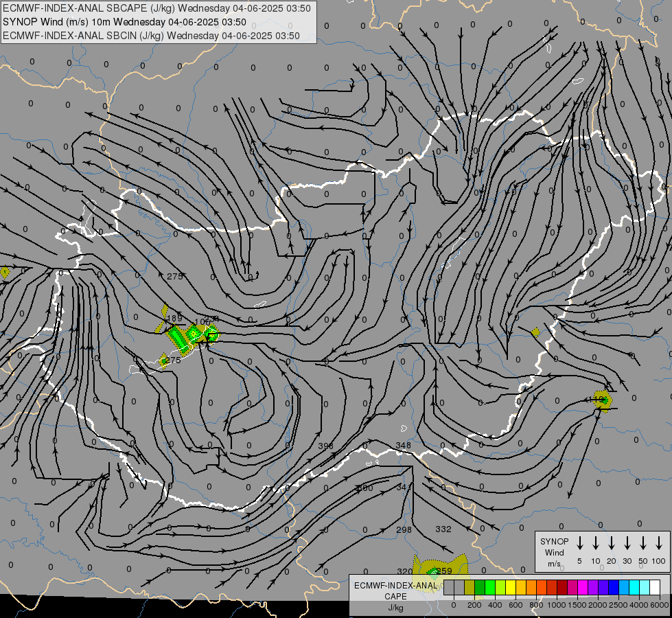
Task: Select the 6000 label on CAPE scale
Action: click(x=659, y=605)
